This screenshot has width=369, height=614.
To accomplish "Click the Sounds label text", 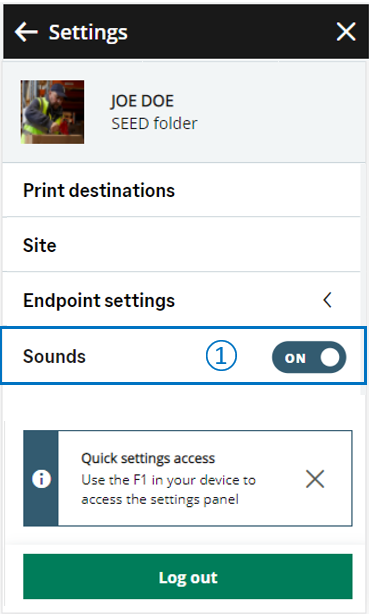I will 54,356.
